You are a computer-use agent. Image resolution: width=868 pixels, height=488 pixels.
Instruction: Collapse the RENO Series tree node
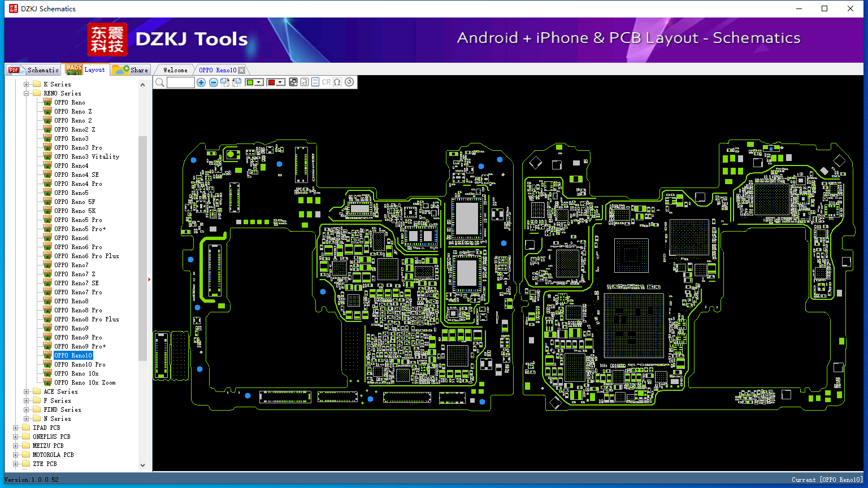pyautogui.click(x=26, y=93)
